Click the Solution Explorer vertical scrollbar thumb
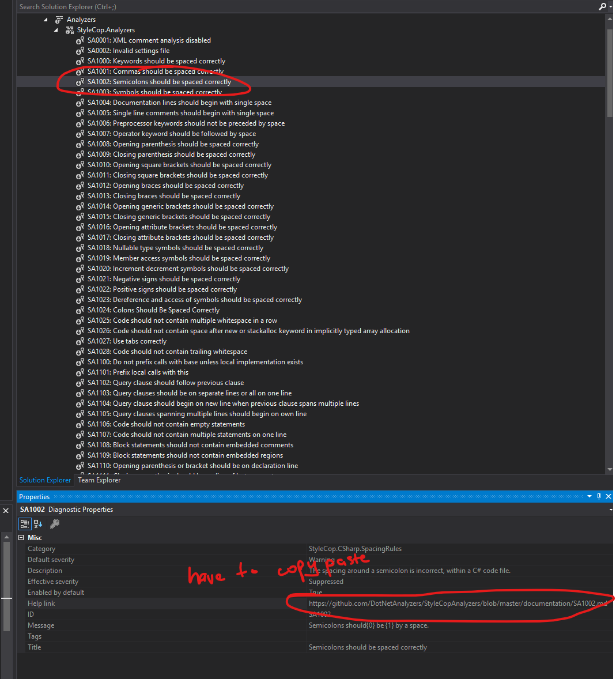 [x=610, y=73]
